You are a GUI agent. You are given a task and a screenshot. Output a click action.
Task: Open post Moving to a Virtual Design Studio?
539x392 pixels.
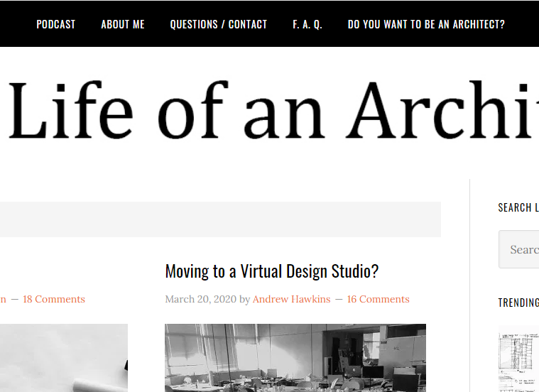272,271
